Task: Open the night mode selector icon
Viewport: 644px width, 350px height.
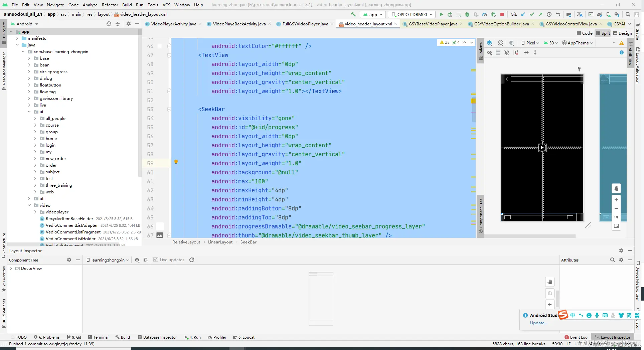Action: (x=511, y=43)
